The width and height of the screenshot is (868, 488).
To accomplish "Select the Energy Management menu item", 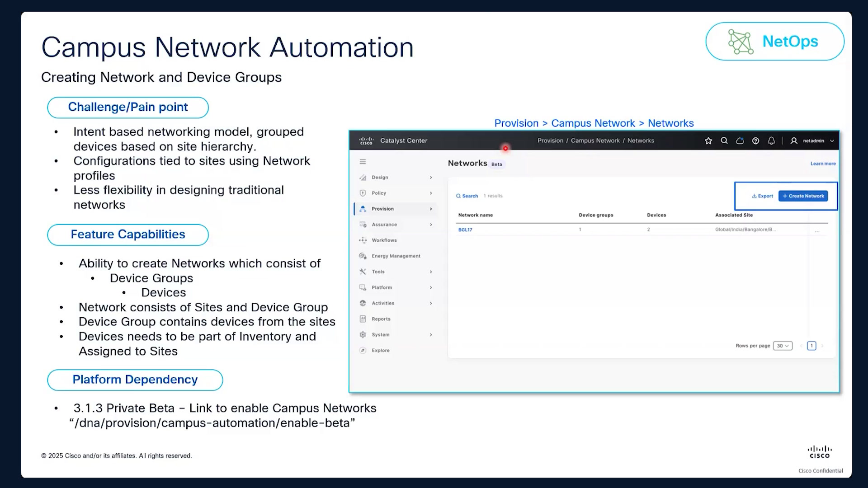I will tap(396, 256).
